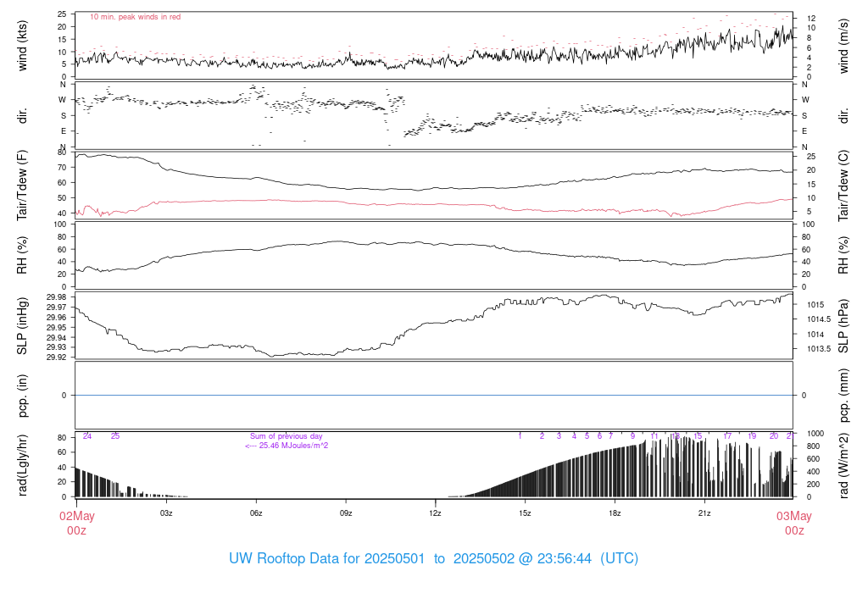Click the purple number 24 in radiation panel
This screenshot has height=593, width=868.
(87, 436)
